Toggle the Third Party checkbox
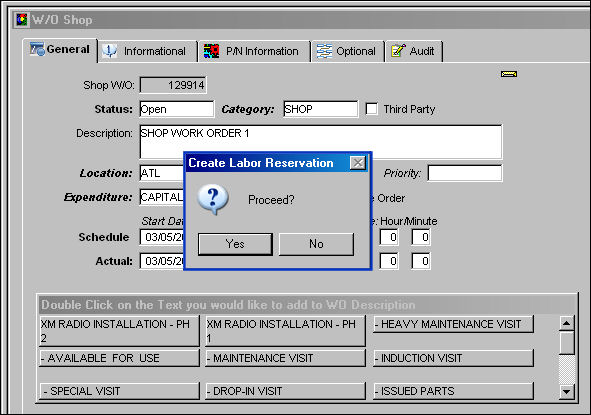Viewport: 591px width, 415px height. click(372, 109)
